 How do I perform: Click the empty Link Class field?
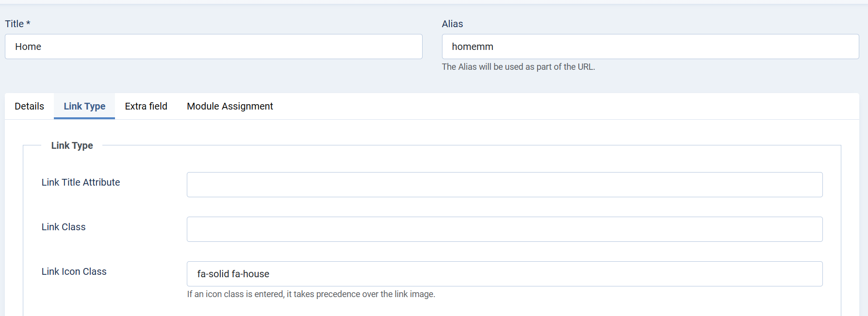pyautogui.click(x=505, y=229)
